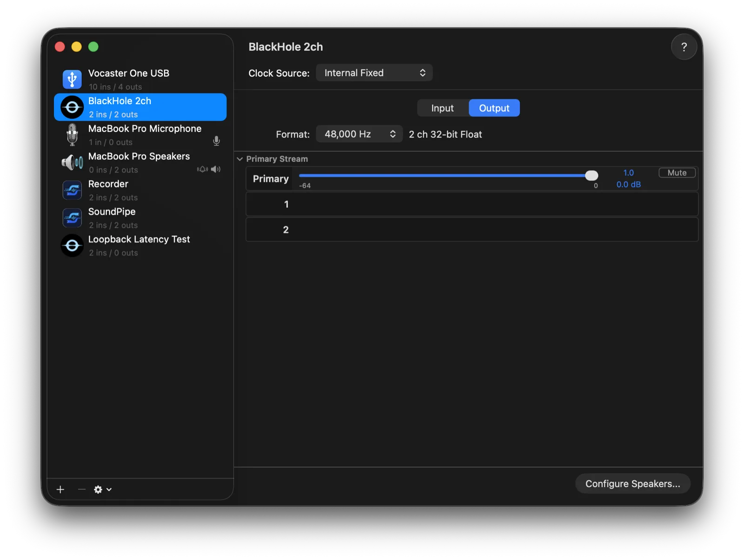Select Loopback Latency Test name in list
Viewport: 744px width, 560px height.
tap(139, 239)
